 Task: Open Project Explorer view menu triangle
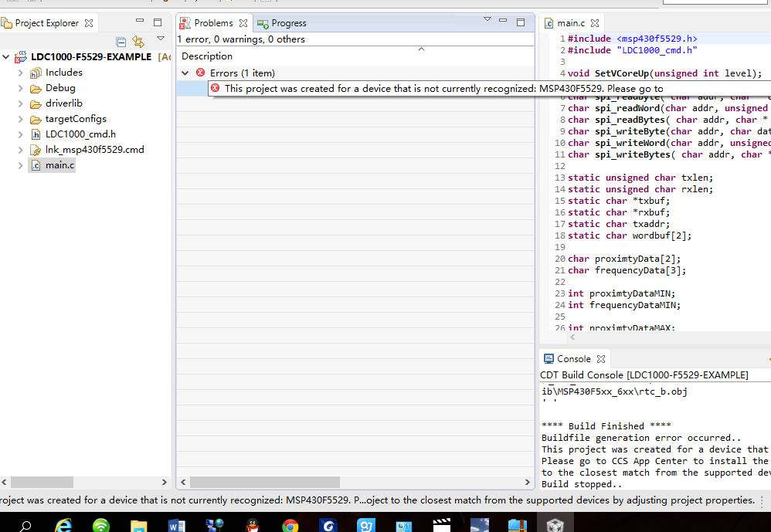[x=161, y=39]
